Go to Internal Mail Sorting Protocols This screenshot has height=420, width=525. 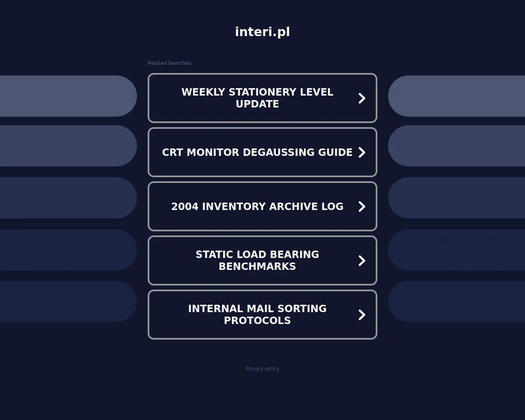[257, 315]
